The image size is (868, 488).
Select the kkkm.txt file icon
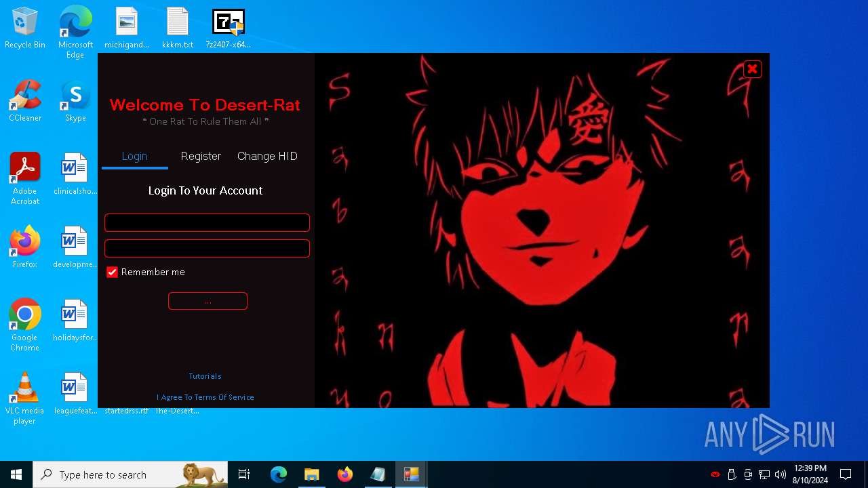(x=178, y=28)
